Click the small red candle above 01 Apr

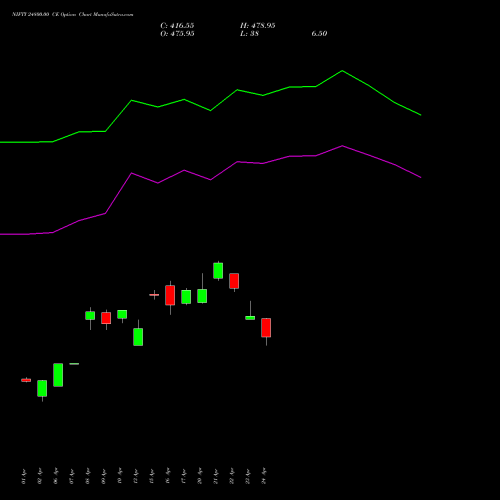(x=26, y=380)
